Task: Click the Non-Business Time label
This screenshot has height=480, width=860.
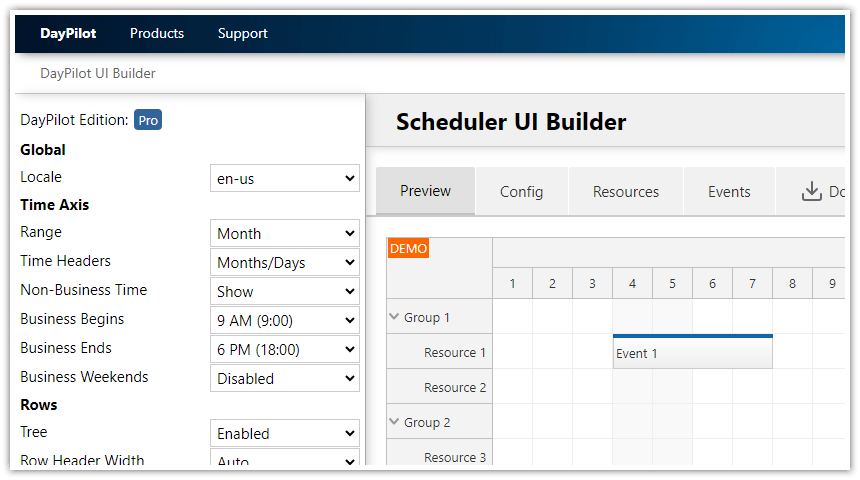Action: tap(83, 290)
